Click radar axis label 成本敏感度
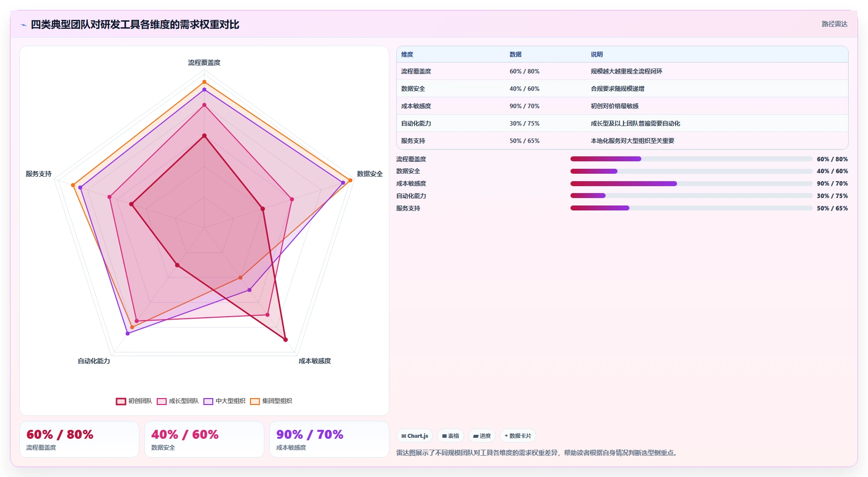Viewport: 868px width, 477px height. [314, 361]
